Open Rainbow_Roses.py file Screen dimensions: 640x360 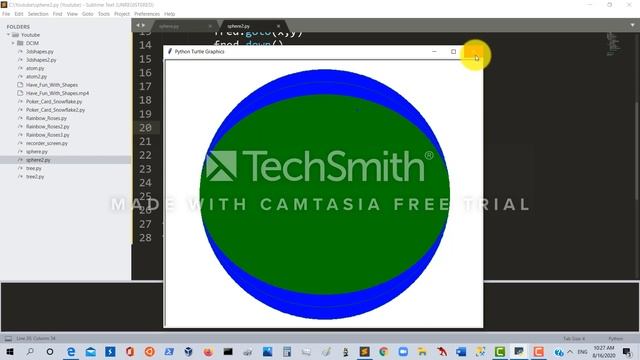[46, 118]
